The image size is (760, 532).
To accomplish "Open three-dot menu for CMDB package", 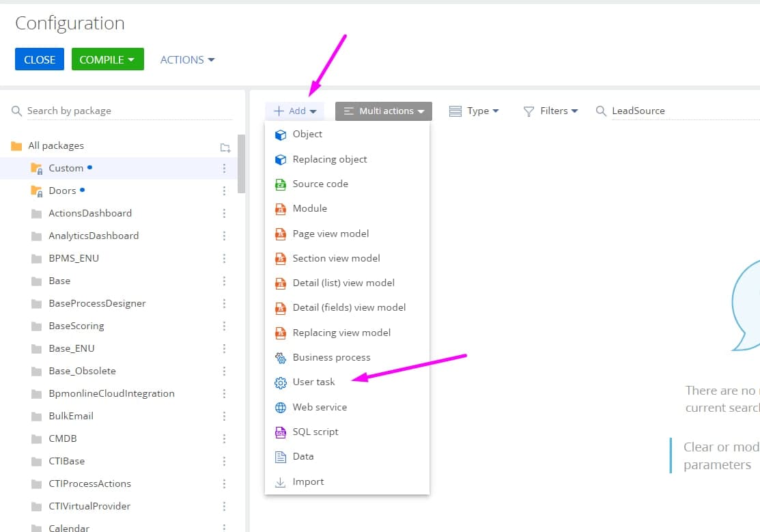I will click(224, 438).
